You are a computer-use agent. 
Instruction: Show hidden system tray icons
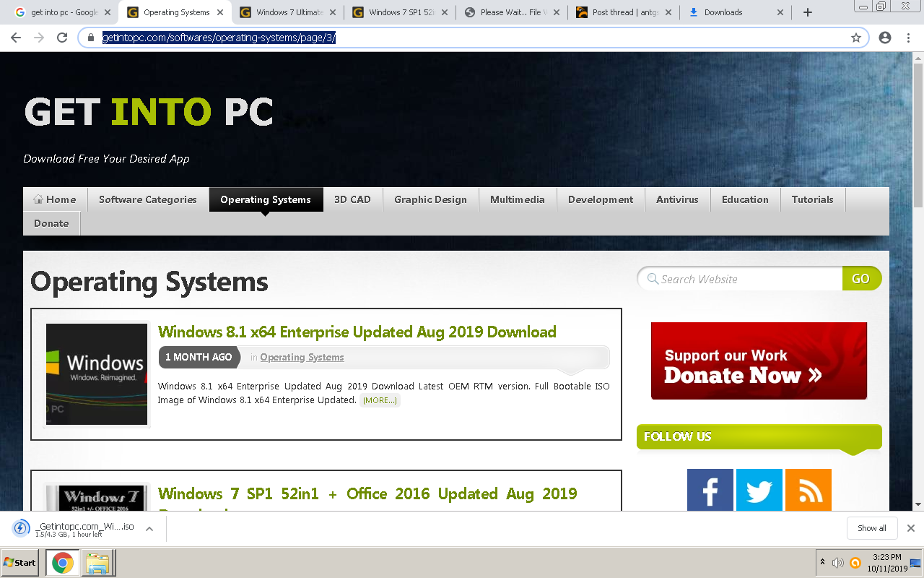point(822,562)
